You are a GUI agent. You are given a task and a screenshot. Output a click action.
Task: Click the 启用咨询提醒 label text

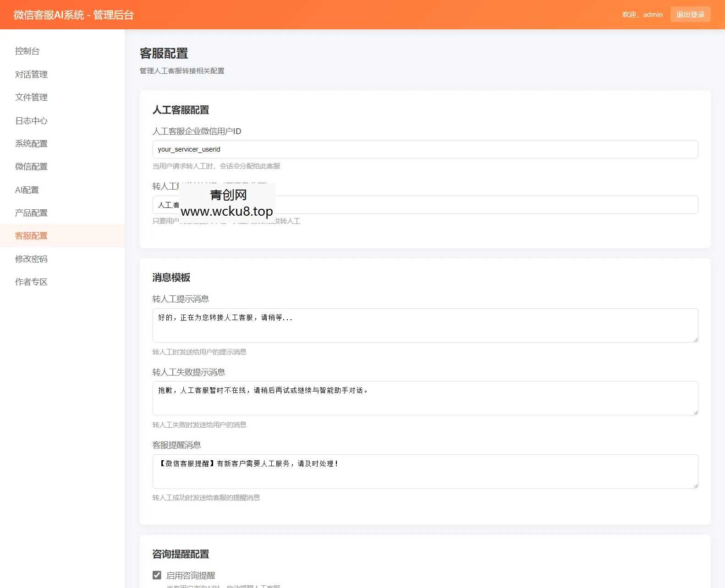tap(191, 575)
